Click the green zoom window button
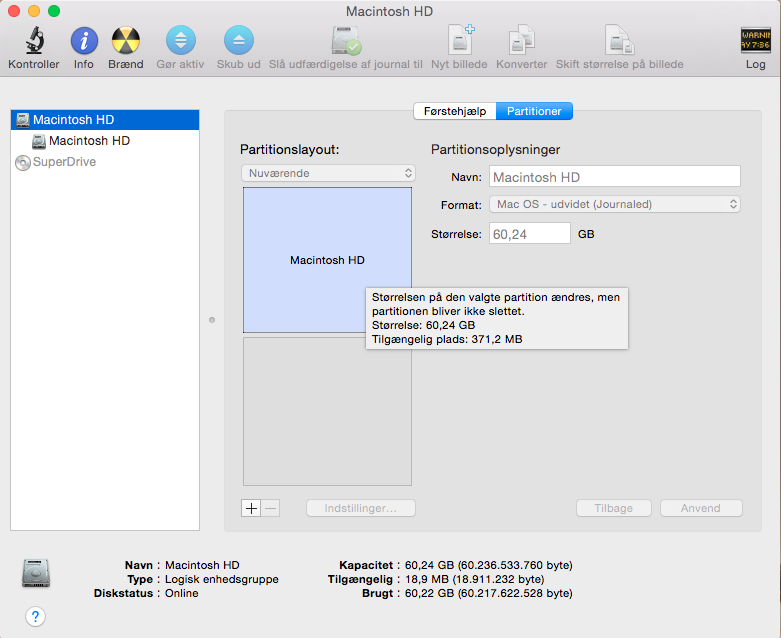 (x=54, y=11)
